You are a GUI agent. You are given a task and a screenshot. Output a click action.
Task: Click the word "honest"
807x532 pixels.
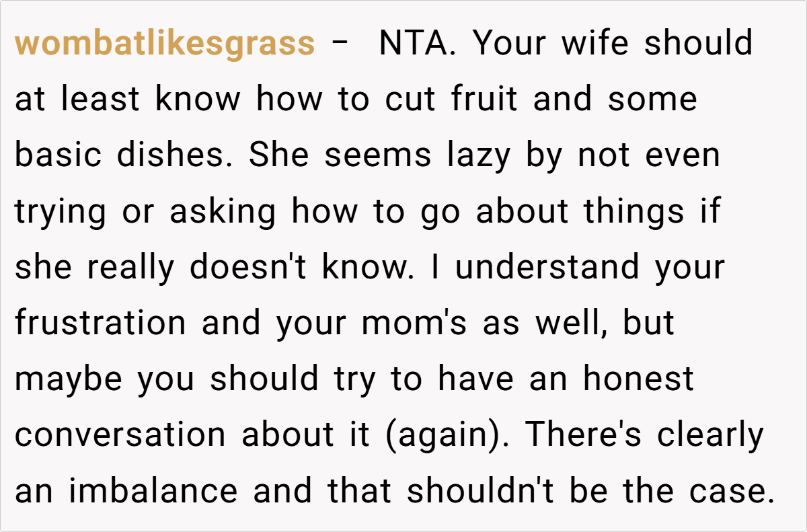coord(638,379)
